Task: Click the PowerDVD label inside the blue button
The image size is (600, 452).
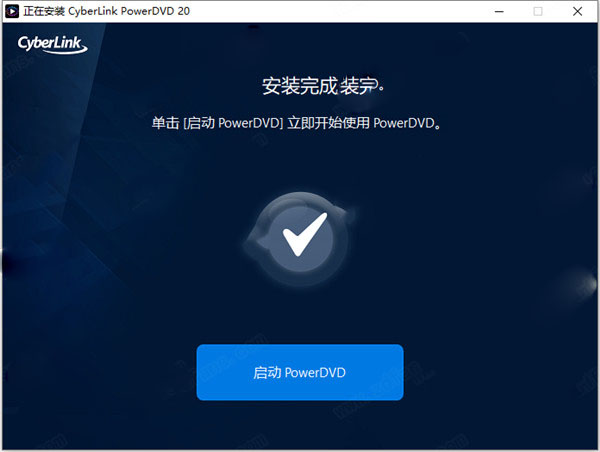Action: [x=315, y=373]
